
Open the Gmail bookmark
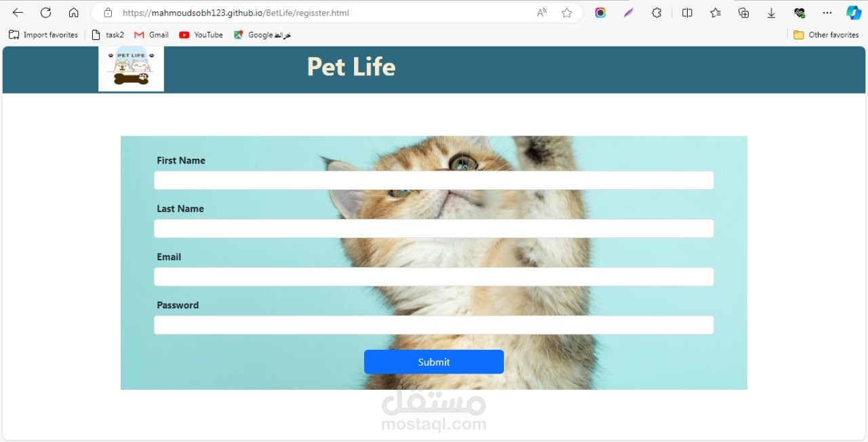click(151, 35)
